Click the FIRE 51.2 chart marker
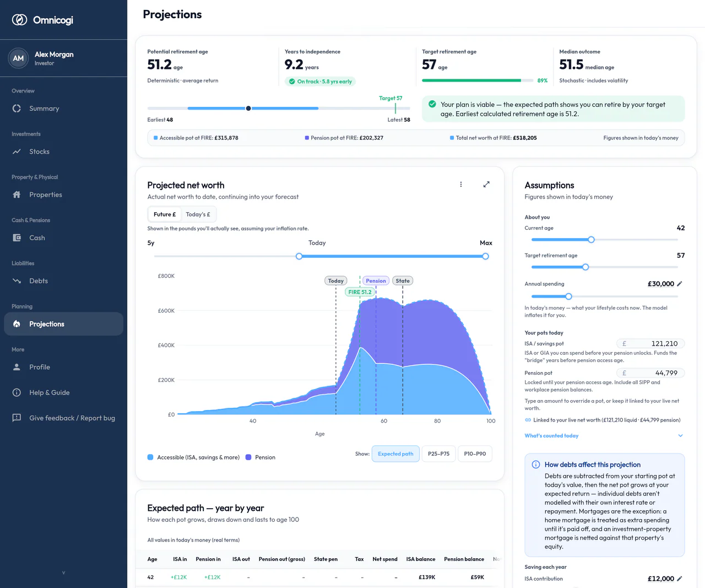Viewport: 705px width, 588px height. pos(360,292)
